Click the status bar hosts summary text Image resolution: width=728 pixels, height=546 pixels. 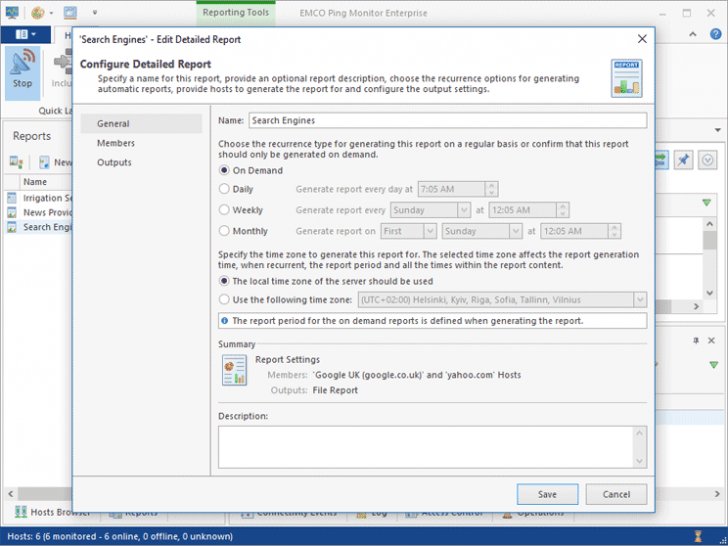[120, 536]
